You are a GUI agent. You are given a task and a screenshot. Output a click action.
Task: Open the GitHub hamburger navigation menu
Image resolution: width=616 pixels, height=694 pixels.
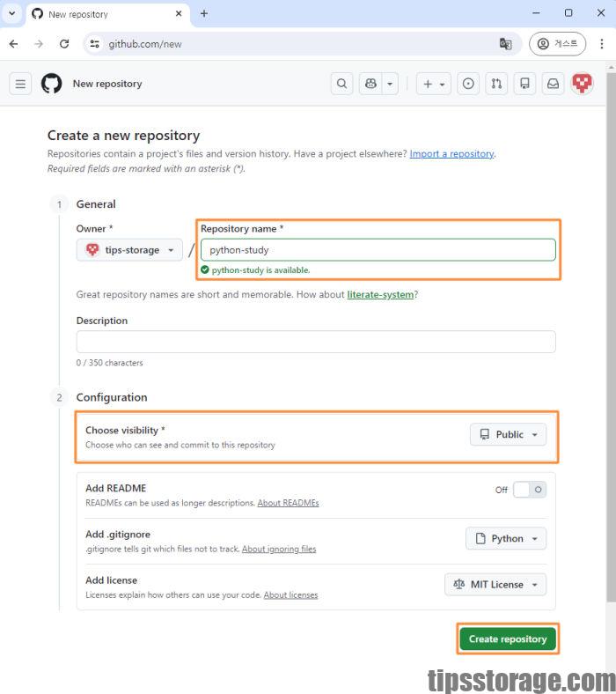tap(20, 84)
